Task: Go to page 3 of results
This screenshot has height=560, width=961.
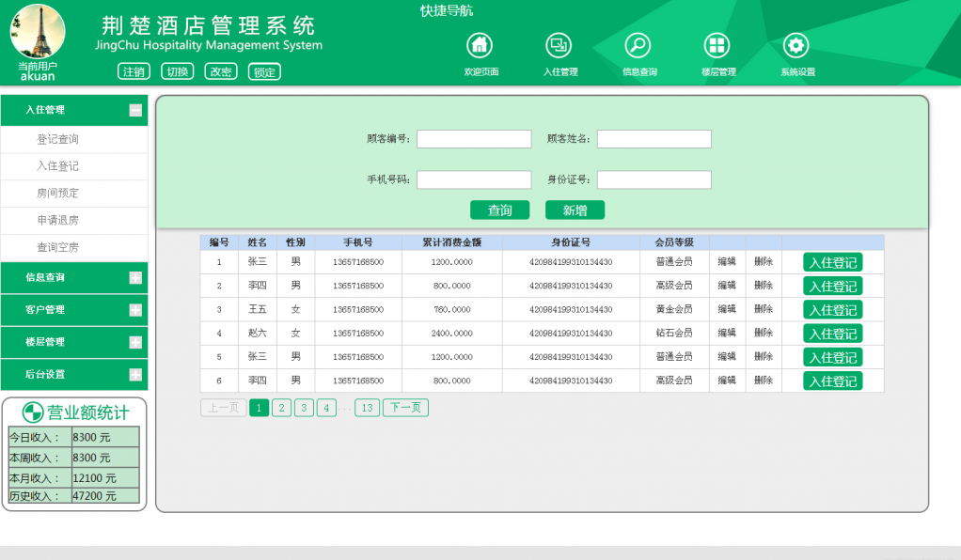Action: [x=304, y=408]
